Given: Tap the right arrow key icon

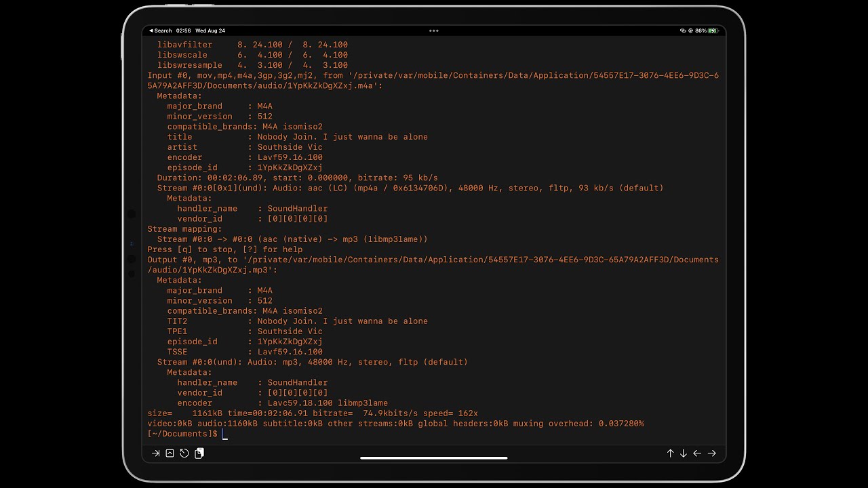Looking at the screenshot, I should point(712,453).
